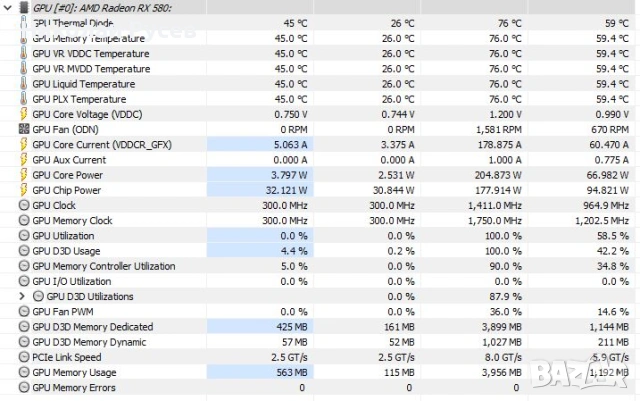Click circle icon of GPU Memory Errors
Image resolution: width=640 pixels, height=401 pixels.
tap(24, 387)
